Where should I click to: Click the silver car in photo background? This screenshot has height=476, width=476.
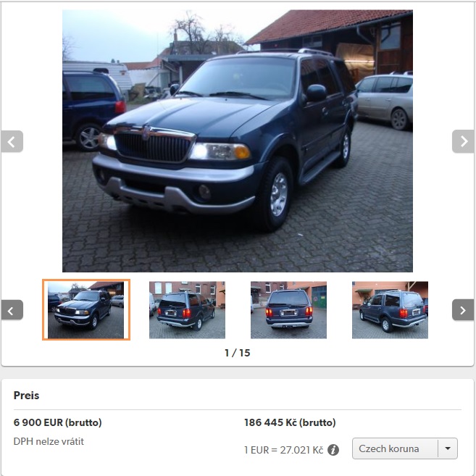(385, 101)
